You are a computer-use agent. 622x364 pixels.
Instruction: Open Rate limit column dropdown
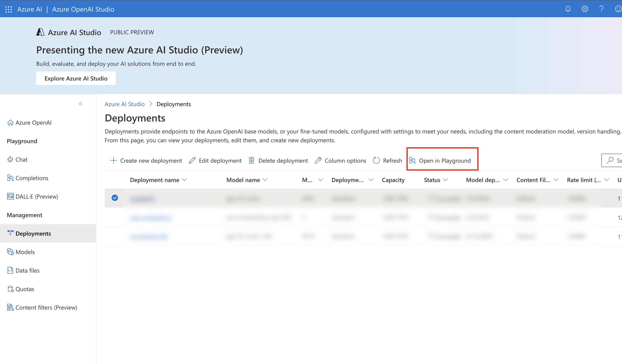[x=606, y=180]
